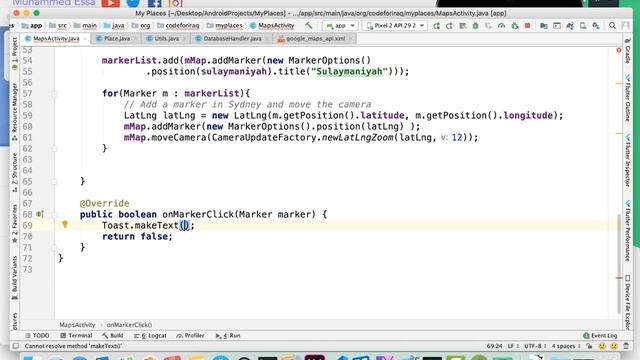
Task: Click the Stop red square icon
Action: (x=527, y=26)
